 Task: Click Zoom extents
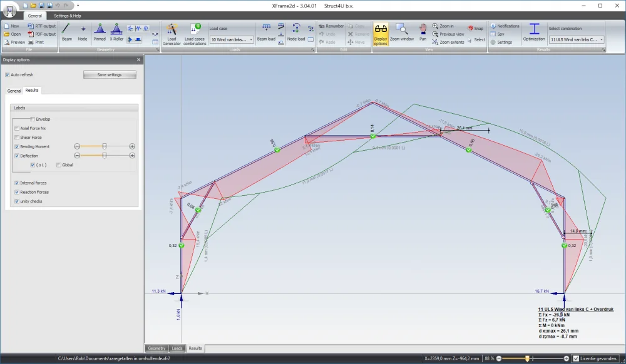448,42
